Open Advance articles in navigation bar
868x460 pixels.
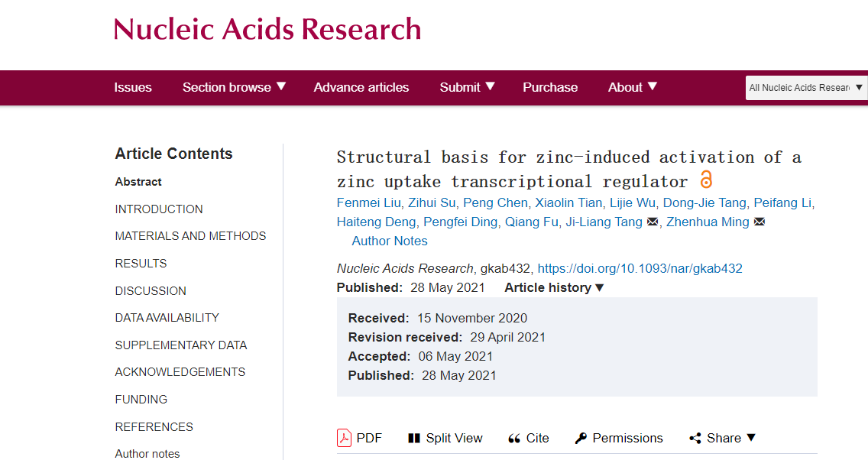[361, 87]
